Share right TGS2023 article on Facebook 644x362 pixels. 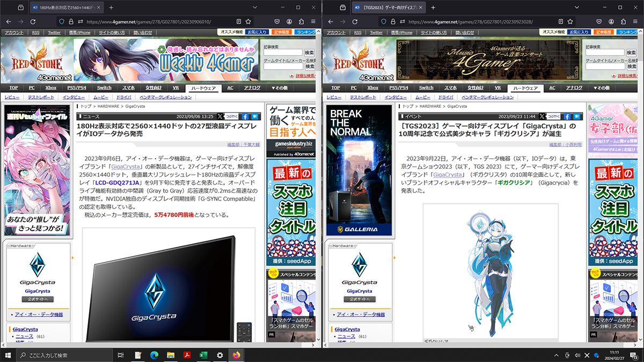click(567, 116)
